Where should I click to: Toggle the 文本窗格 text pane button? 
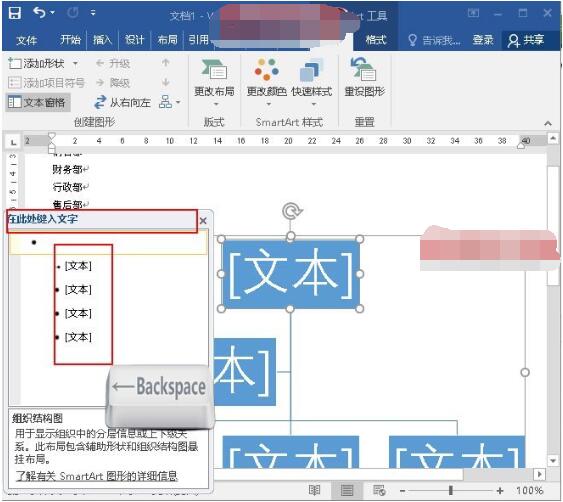coord(37,103)
